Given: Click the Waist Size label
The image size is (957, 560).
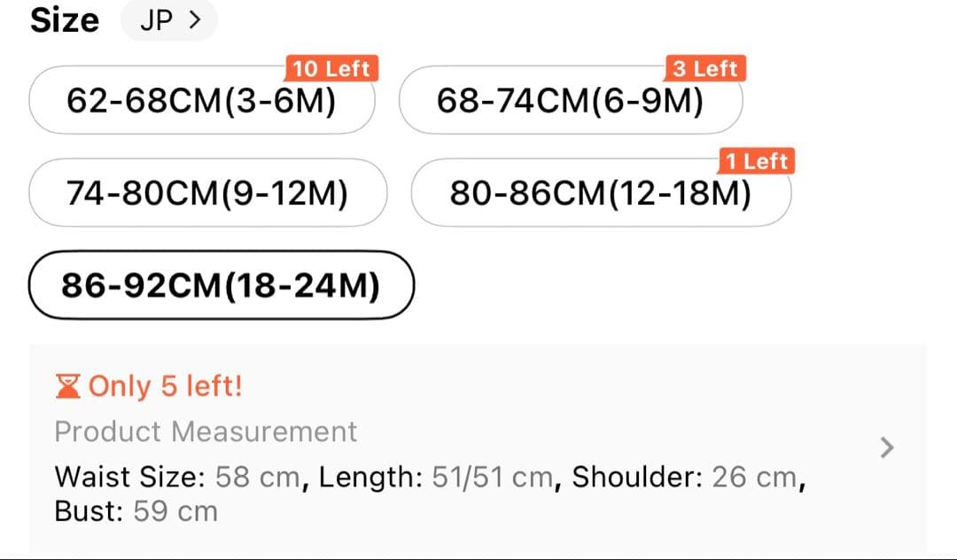Looking at the screenshot, I should 129,478.
